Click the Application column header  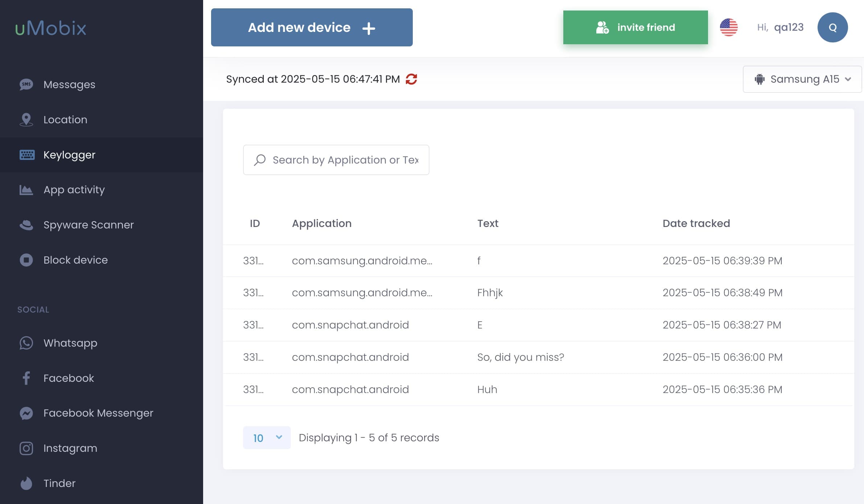[x=322, y=223]
